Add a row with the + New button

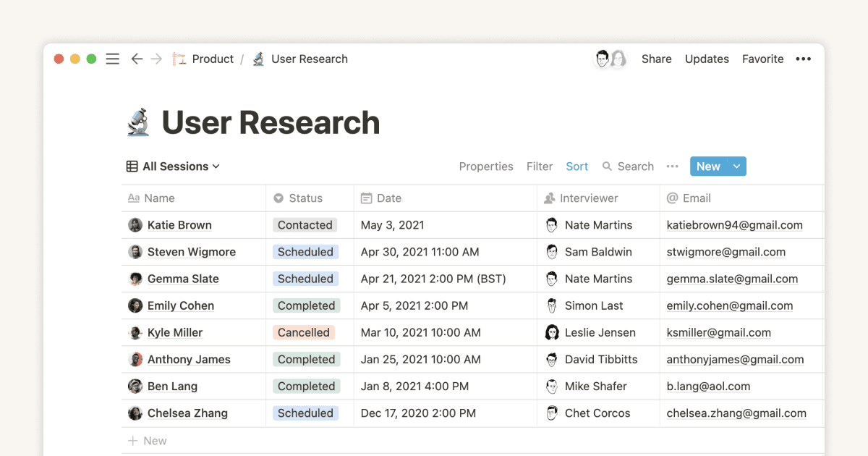coord(148,440)
